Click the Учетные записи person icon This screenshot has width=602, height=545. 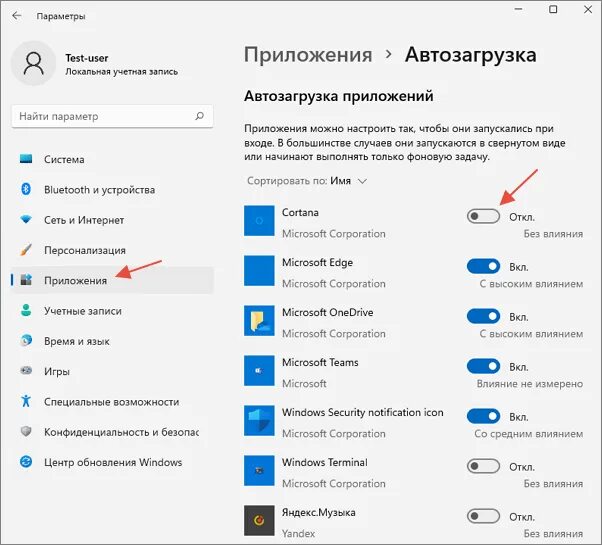[x=26, y=310]
